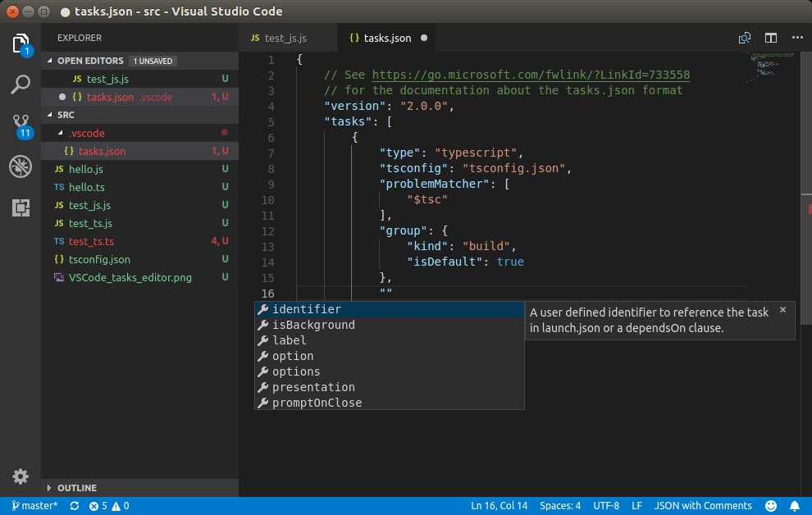Show errors and warnings count in status bar

point(109,506)
